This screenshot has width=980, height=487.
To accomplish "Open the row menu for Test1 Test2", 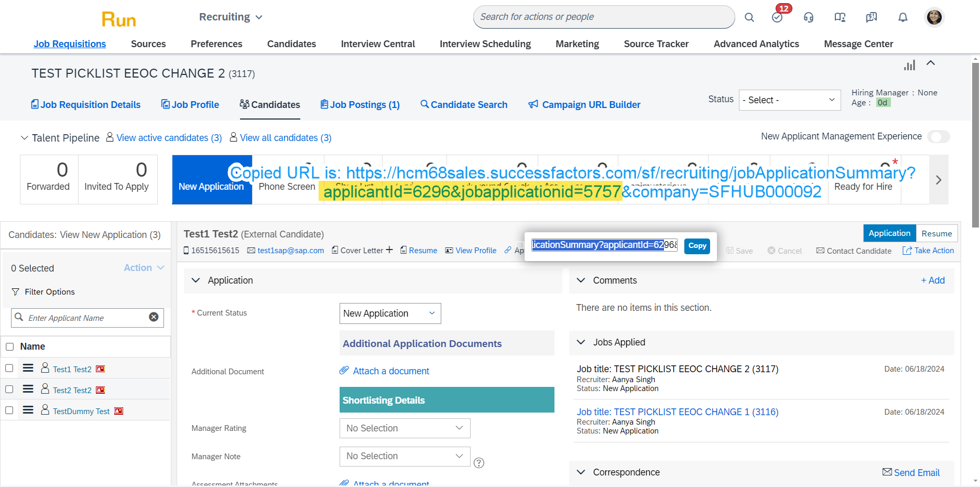I will 28,368.
